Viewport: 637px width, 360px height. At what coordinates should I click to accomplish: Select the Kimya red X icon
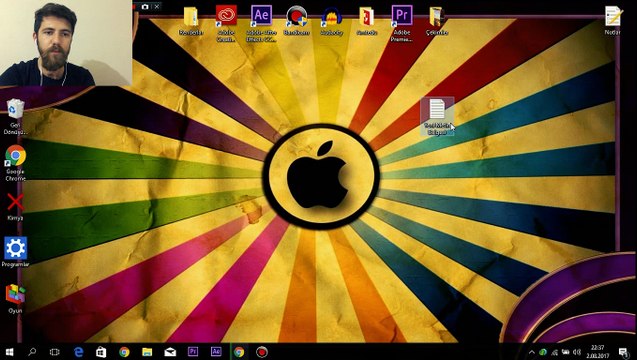point(15,206)
